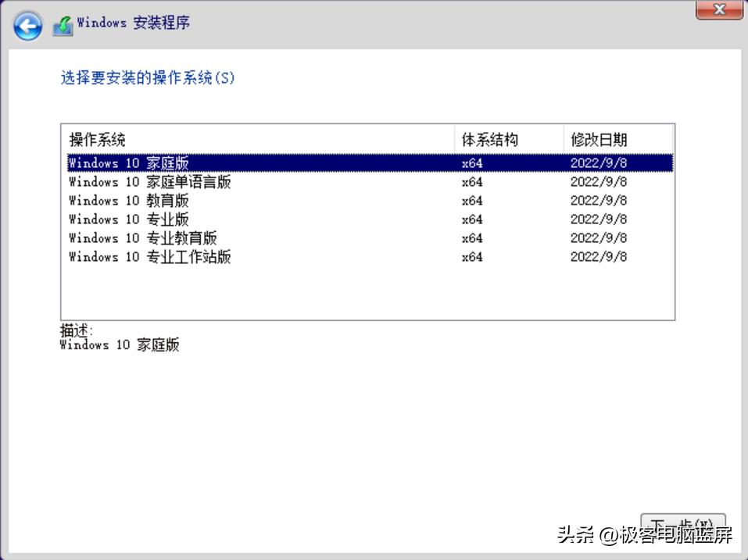Click the 选择要安装的操作系统 heading
The width and height of the screenshot is (748, 560).
coord(148,77)
